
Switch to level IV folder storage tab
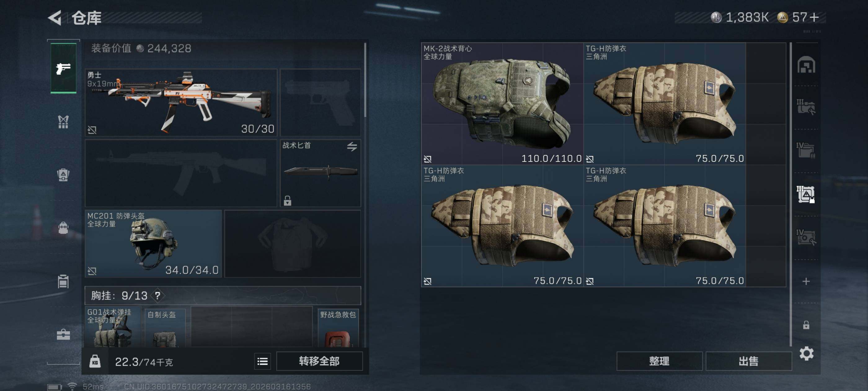806,151
